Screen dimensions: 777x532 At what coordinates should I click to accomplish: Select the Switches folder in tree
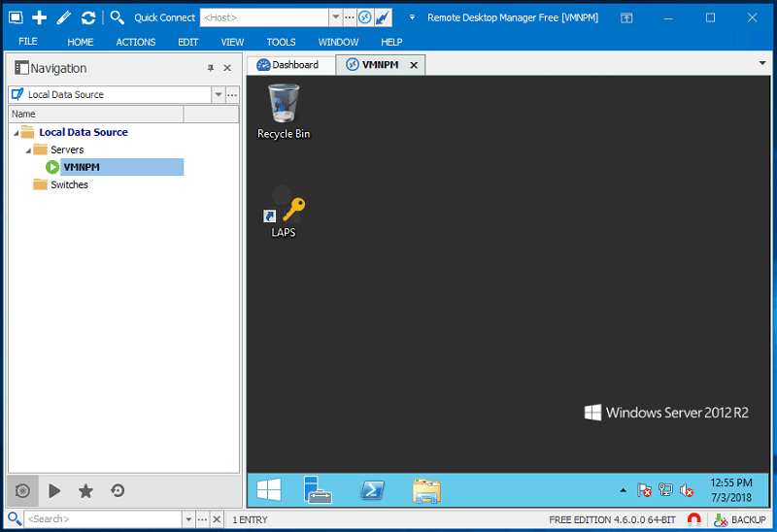pyautogui.click(x=69, y=184)
